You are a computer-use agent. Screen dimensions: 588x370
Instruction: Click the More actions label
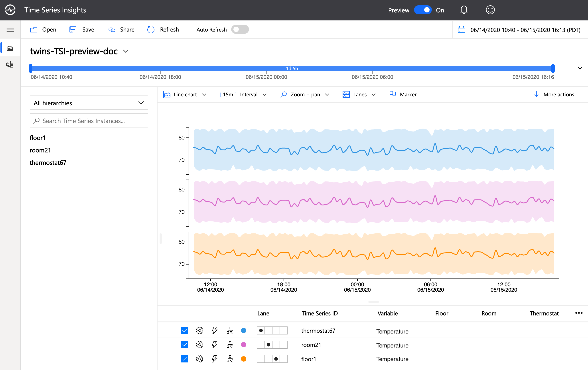point(559,95)
